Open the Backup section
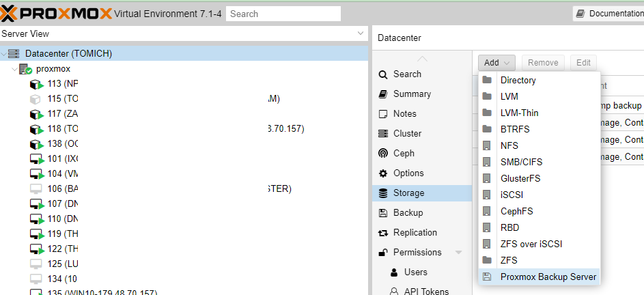Screen dimensions: 644x295 click(422, 213)
